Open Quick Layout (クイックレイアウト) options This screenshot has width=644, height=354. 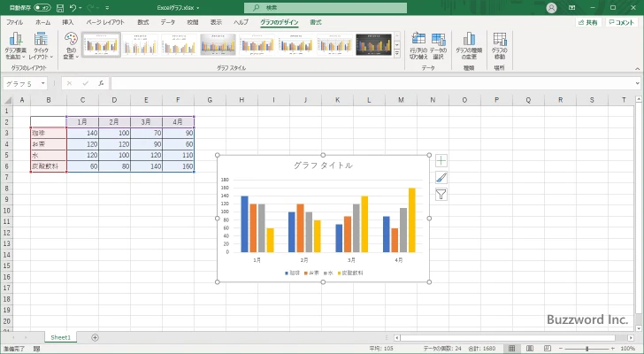(41, 45)
